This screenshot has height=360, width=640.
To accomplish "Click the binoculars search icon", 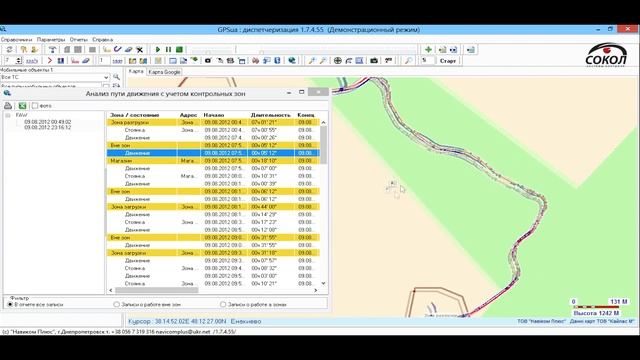I will [256, 60].
